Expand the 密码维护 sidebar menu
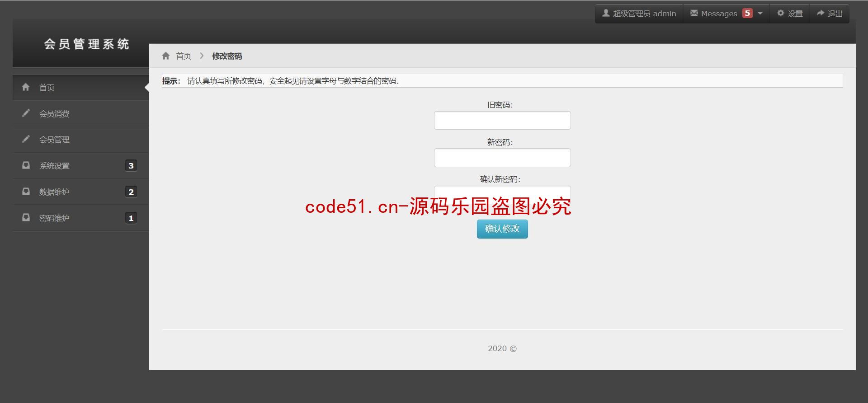The image size is (868, 403). (x=80, y=218)
